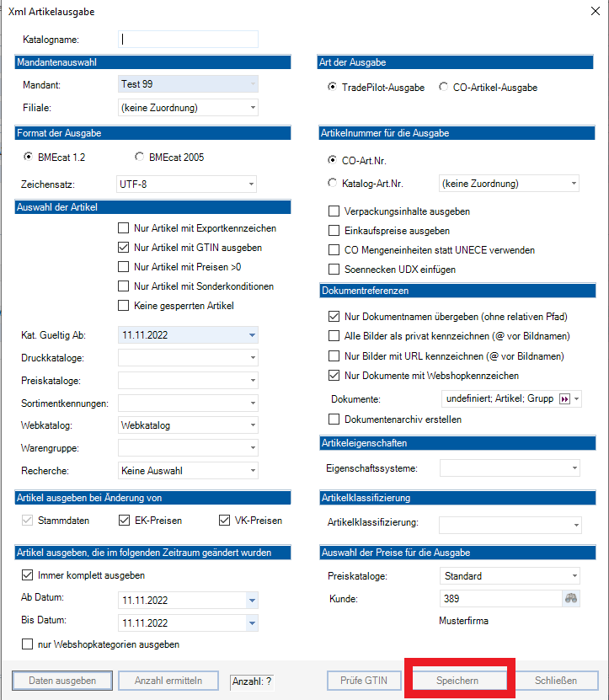Click the arrow icon in Dokumente field
609x700 pixels.
[565, 398]
